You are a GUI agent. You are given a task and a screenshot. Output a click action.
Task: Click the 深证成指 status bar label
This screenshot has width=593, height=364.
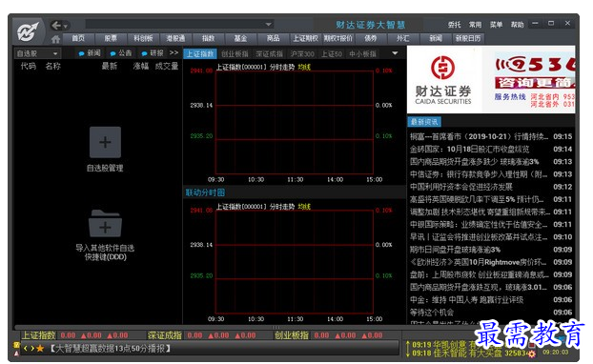click(165, 335)
